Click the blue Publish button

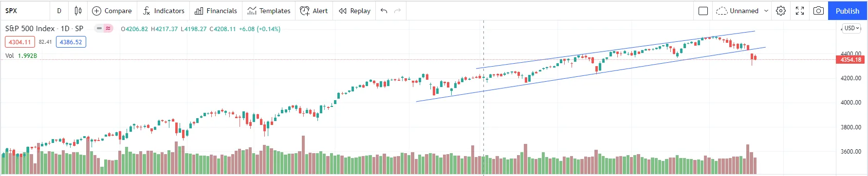pos(848,11)
